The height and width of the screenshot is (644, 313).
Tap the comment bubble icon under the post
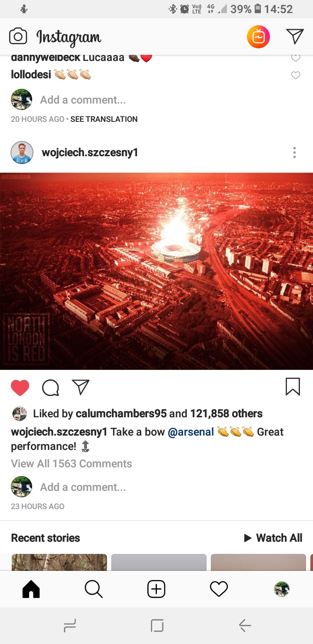(x=50, y=387)
